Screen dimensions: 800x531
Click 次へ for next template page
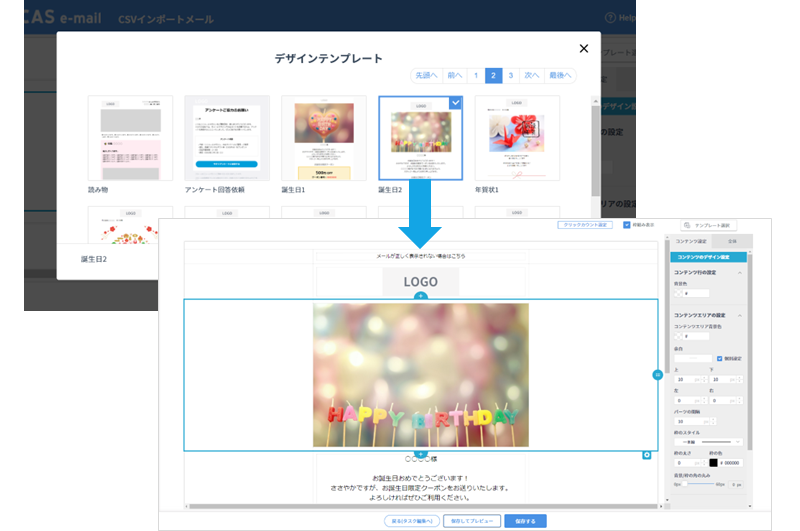click(532, 75)
